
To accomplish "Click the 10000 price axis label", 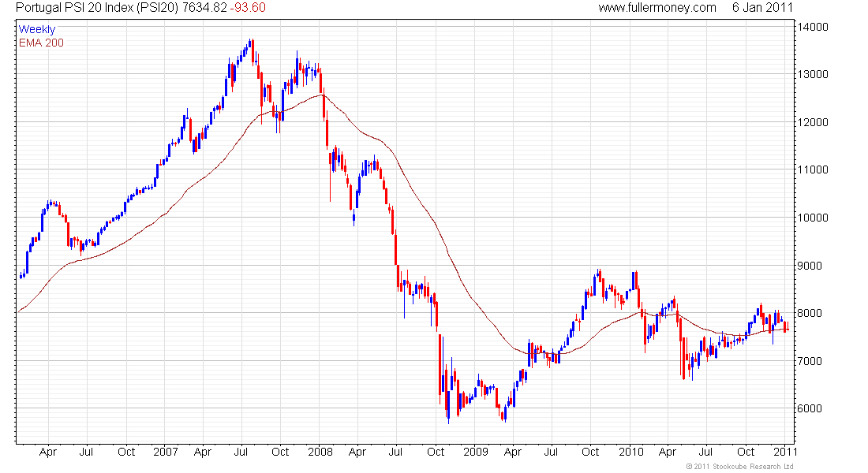I will point(813,218).
